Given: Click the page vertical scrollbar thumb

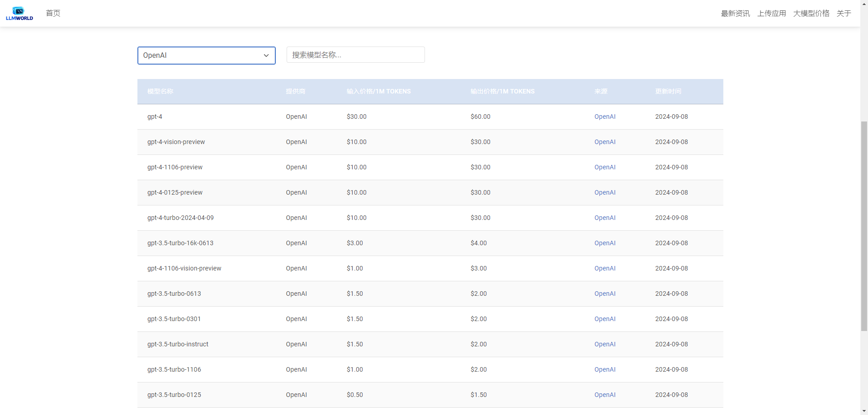Looking at the screenshot, I should (864, 226).
